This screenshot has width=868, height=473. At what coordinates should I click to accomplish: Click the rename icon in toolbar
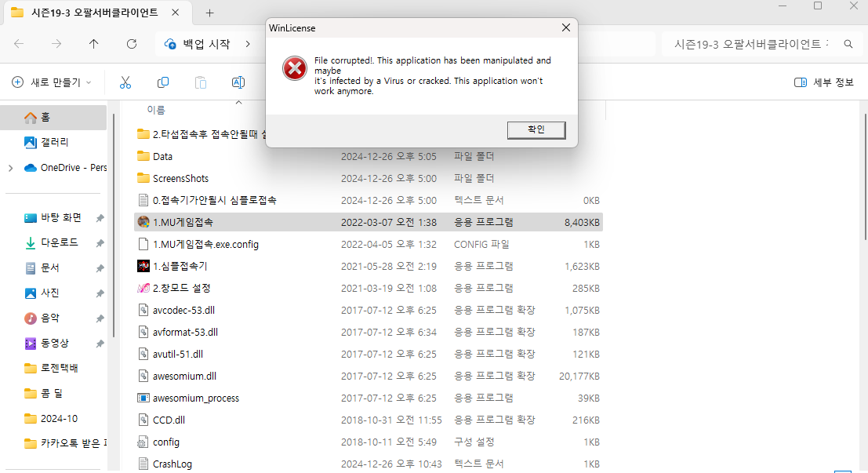tap(238, 82)
